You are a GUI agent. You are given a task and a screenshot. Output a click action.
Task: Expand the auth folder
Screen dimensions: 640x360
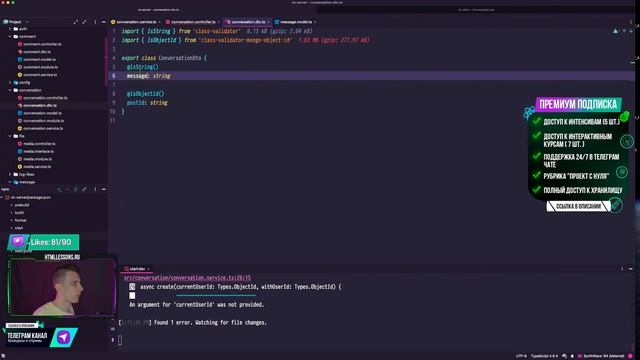(10, 29)
